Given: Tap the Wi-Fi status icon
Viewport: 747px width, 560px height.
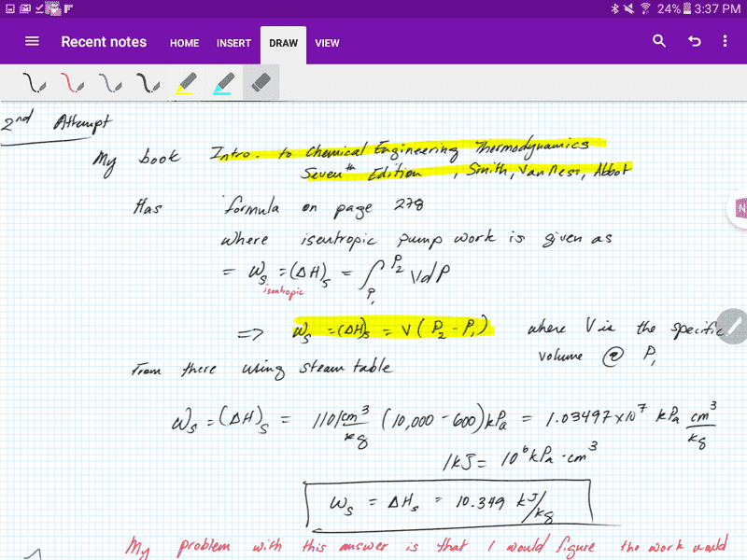Looking at the screenshot, I should pos(645,8).
